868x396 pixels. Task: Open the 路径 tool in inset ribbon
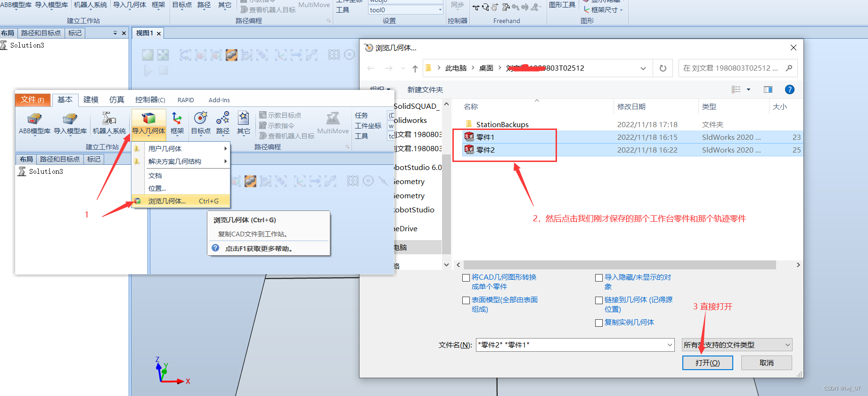click(223, 123)
